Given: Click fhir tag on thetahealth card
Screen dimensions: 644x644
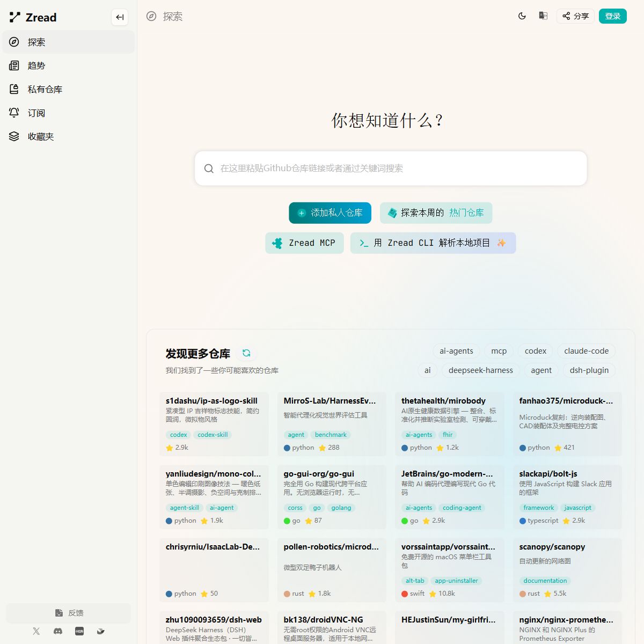Looking at the screenshot, I should click(448, 435).
